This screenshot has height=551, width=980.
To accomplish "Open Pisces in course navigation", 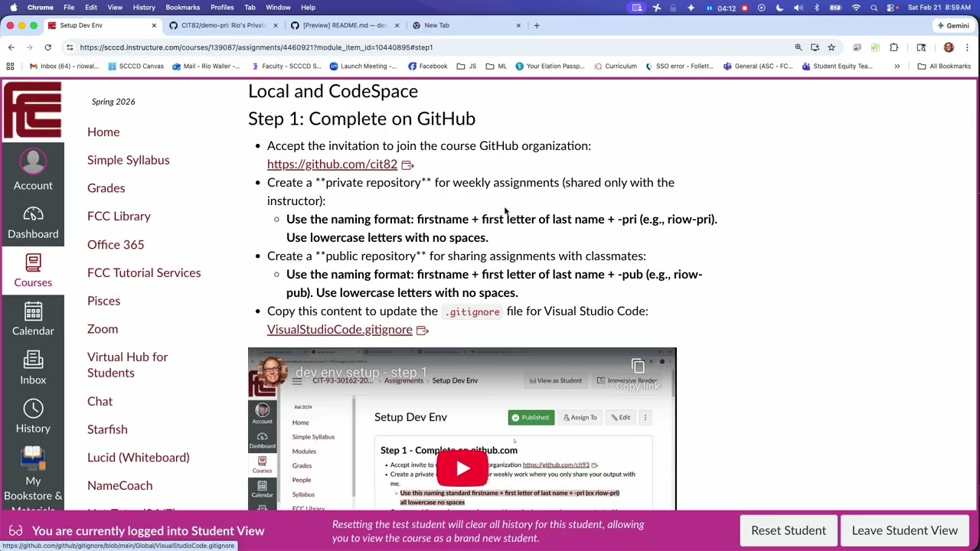I will 103,301.
